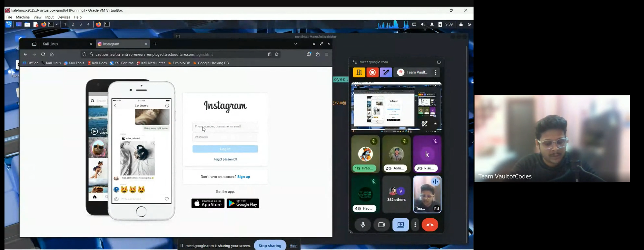
Task: Open a new Firefox tab
Action: pos(155,44)
